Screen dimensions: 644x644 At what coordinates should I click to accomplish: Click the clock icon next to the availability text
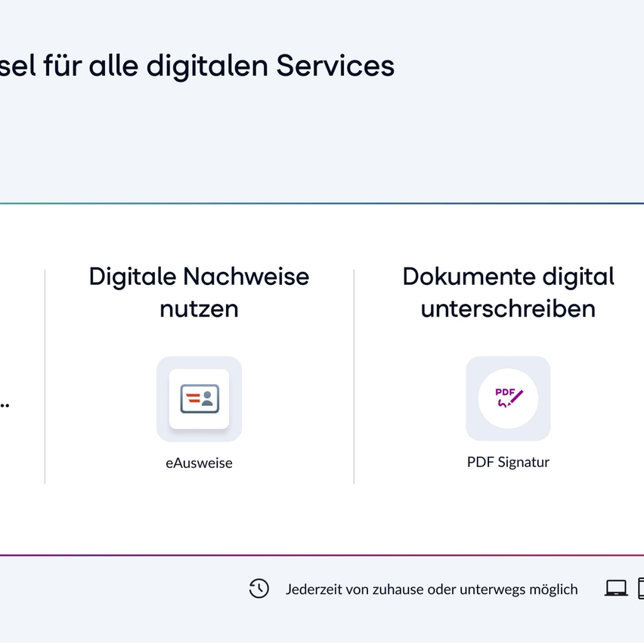click(x=259, y=588)
